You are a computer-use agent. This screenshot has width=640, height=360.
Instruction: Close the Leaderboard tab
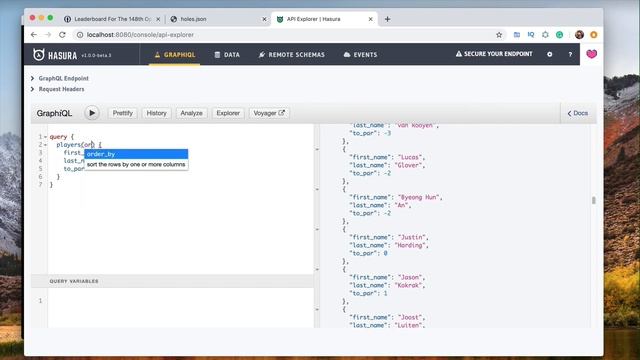point(158,19)
